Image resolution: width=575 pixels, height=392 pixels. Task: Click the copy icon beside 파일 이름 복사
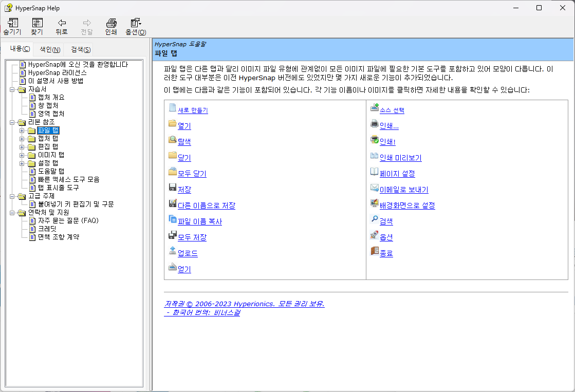(173, 219)
